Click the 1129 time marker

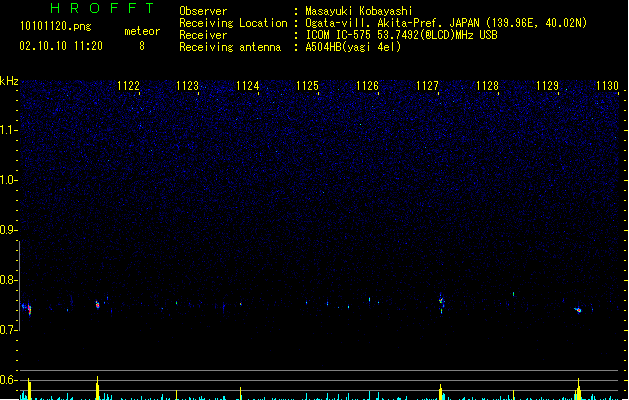tap(547, 86)
